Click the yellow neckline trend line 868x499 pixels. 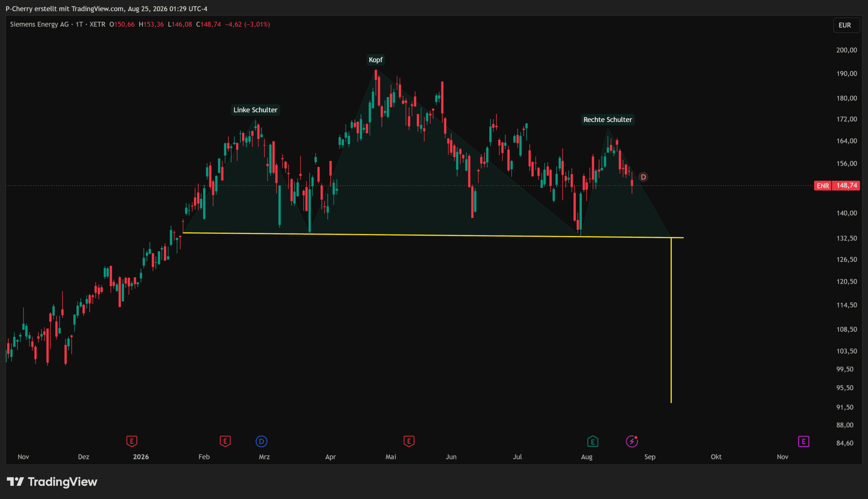click(x=433, y=235)
